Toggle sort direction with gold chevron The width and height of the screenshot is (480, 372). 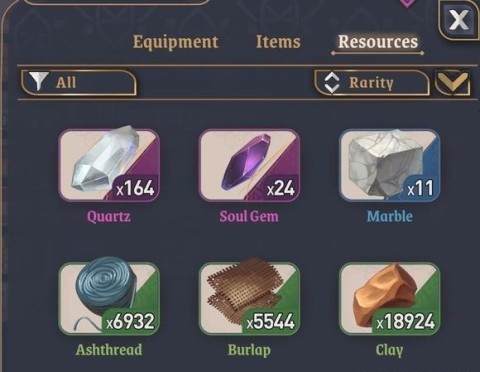pyautogui.click(x=453, y=83)
